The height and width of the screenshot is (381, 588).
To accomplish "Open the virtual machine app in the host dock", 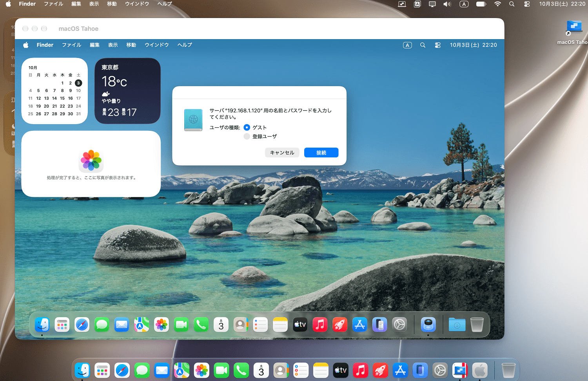I will [460, 370].
